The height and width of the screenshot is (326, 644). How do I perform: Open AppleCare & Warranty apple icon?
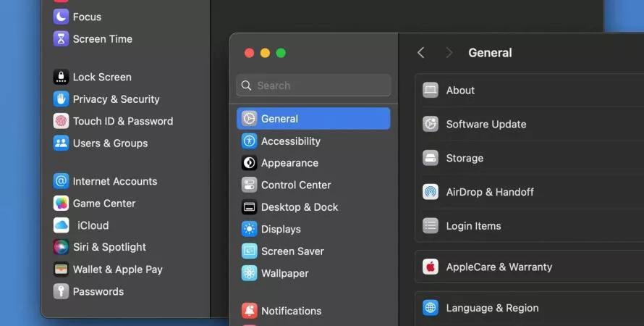tap(431, 267)
